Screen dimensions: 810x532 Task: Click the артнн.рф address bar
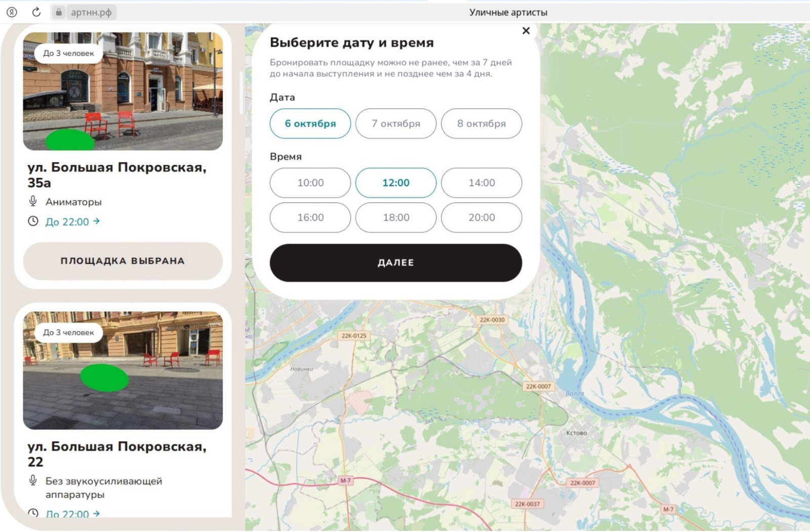[91, 12]
